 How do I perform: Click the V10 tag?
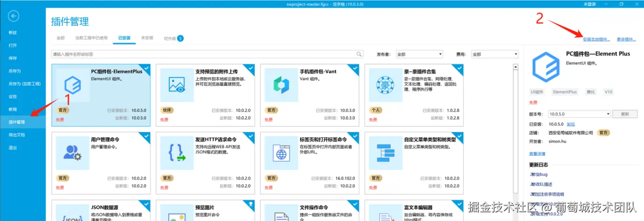click(608, 92)
